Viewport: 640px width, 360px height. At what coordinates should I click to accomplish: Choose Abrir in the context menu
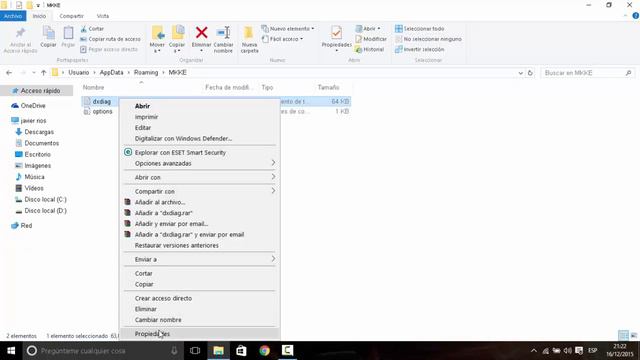click(142, 106)
